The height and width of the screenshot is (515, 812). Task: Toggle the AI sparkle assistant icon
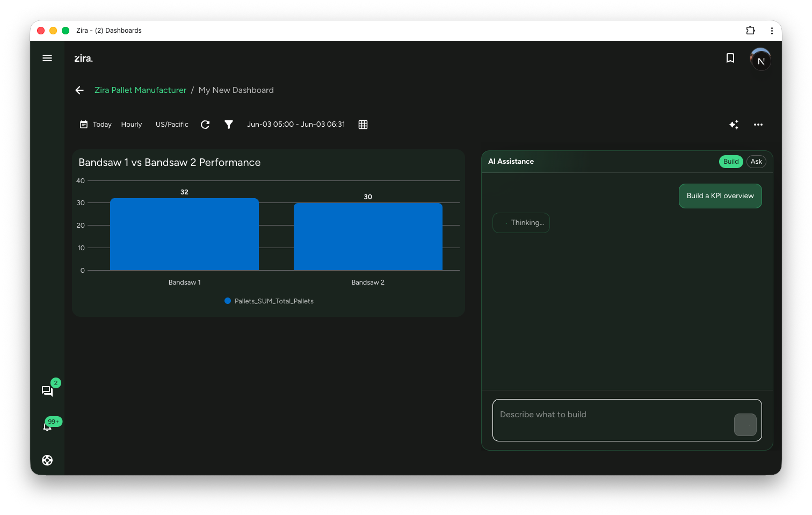click(734, 125)
